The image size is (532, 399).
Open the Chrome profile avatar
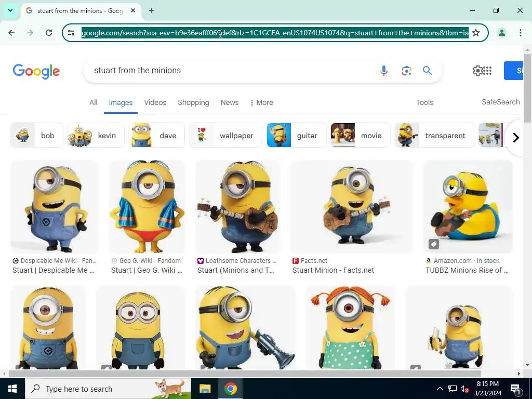(501, 33)
